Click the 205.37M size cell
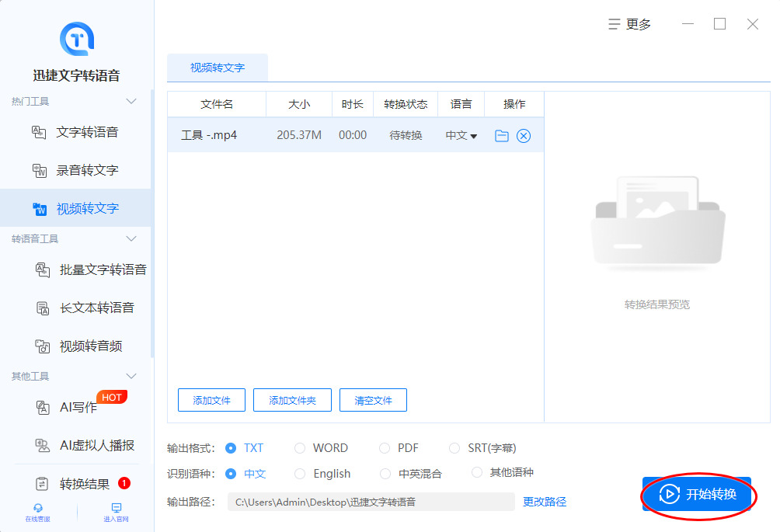 pos(299,135)
